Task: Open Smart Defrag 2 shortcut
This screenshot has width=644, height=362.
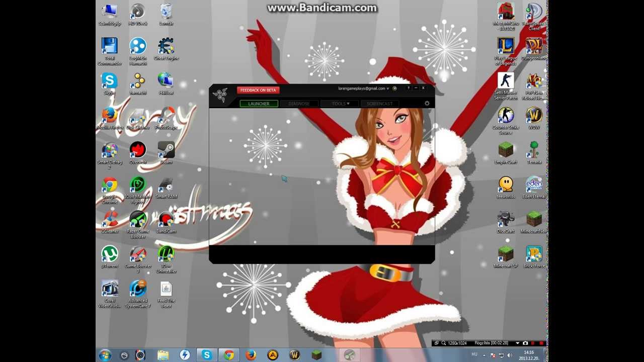Action: point(110,156)
